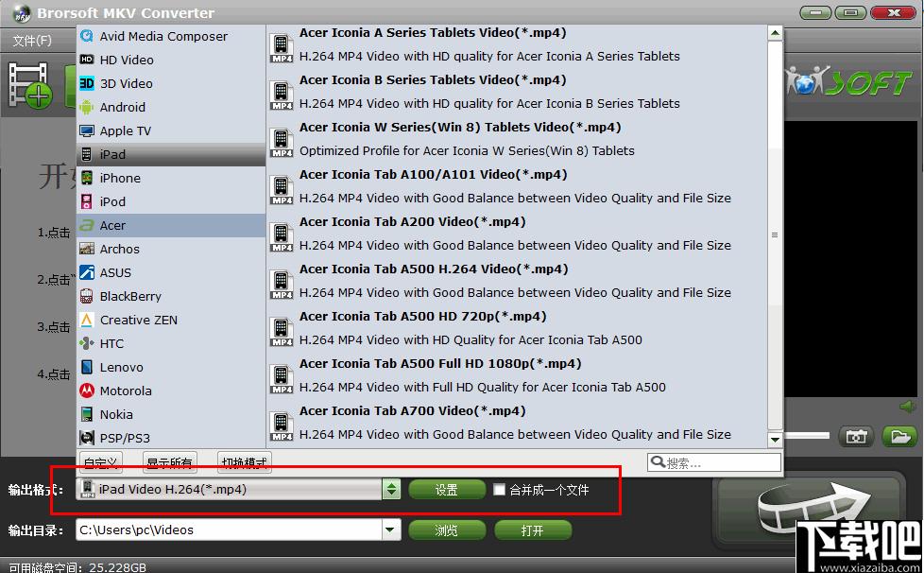Select Acer Iconia Tab A500 H.264 Video

[518, 281]
